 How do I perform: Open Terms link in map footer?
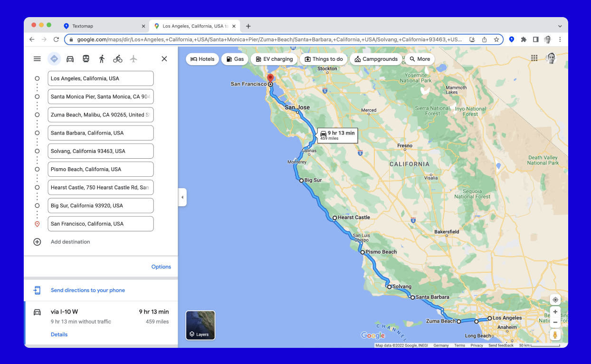[x=459, y=345]
